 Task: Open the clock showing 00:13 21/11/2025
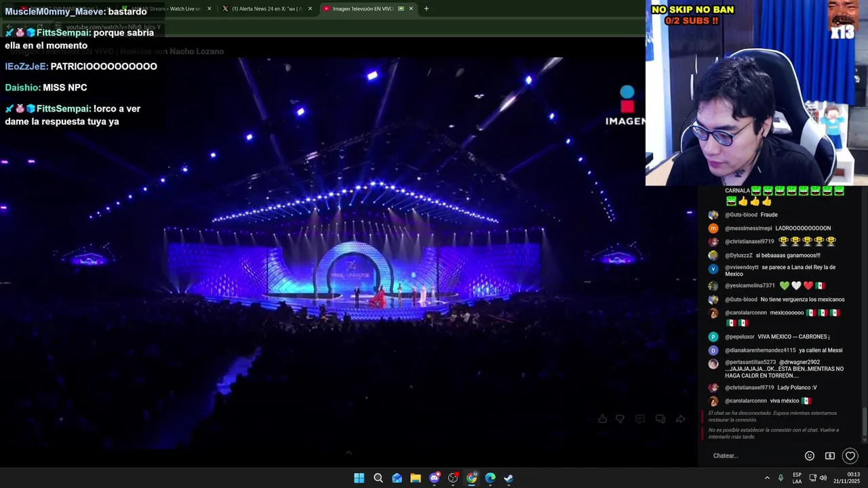(846, 478)
